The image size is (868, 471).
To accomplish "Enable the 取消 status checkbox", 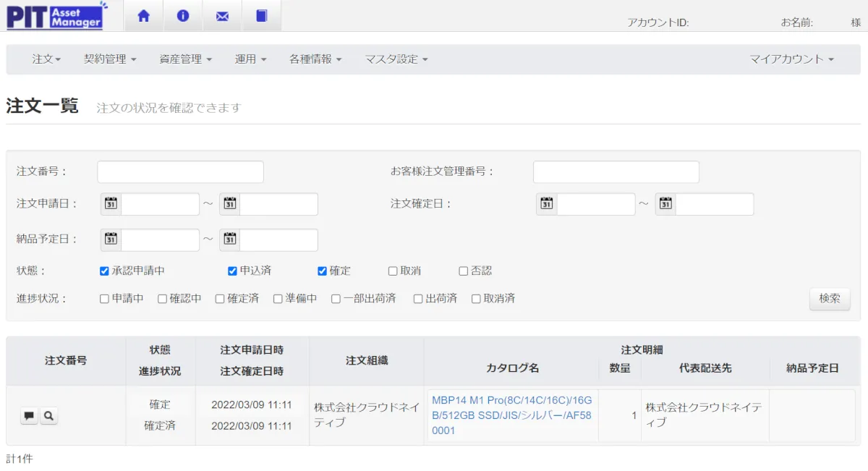I will [393, 271].
